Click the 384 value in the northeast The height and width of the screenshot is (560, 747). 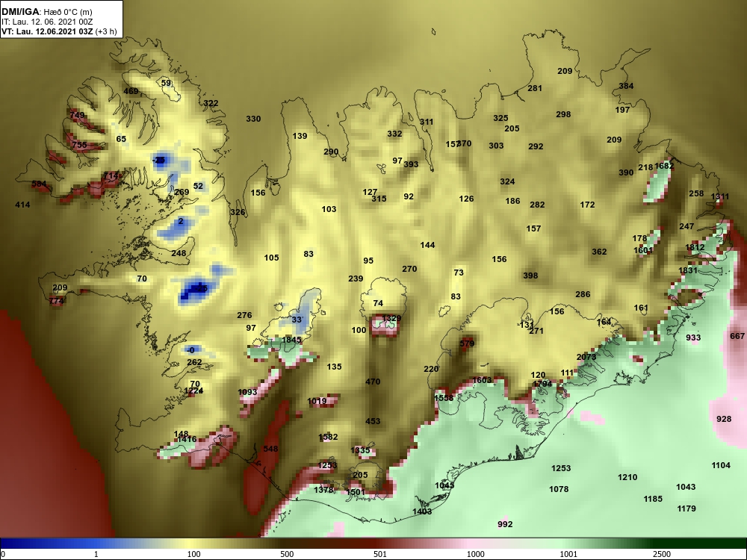tap(626, 86)
